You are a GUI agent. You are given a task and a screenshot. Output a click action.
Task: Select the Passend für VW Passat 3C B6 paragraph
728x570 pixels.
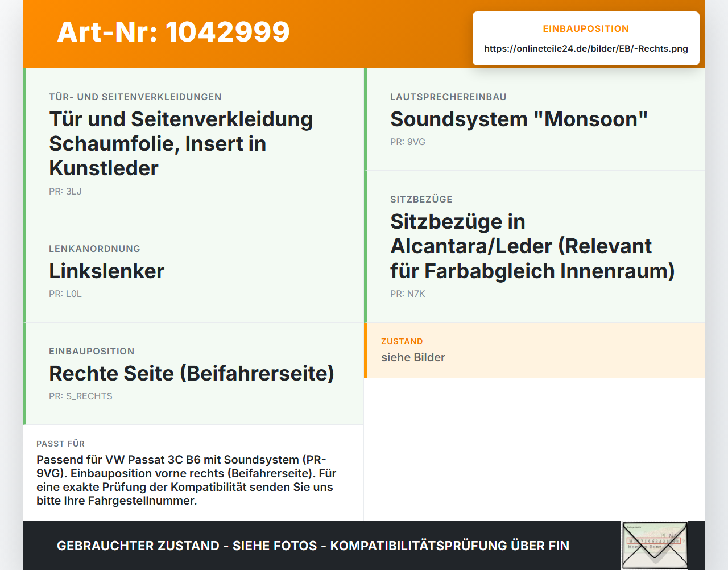click(x=187, y=480)
